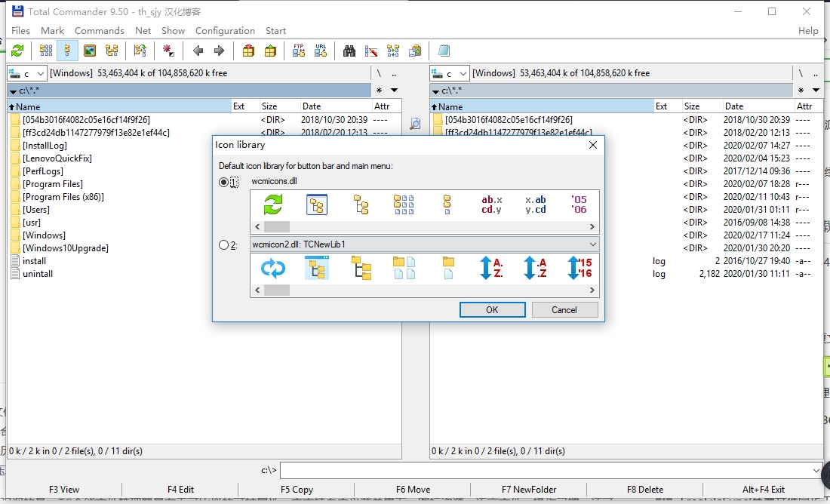Open right panel drive c dropdown
This screenshot has width=830, height=504.
(x=449, y=74)
